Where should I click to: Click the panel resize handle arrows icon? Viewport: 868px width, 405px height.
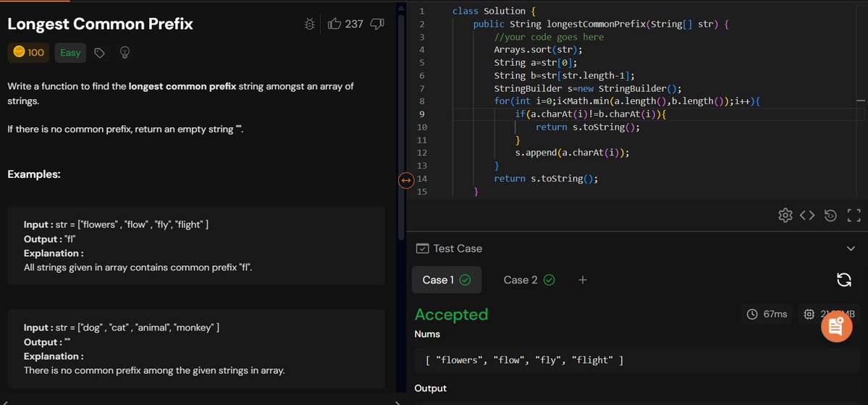click(406, 180)
